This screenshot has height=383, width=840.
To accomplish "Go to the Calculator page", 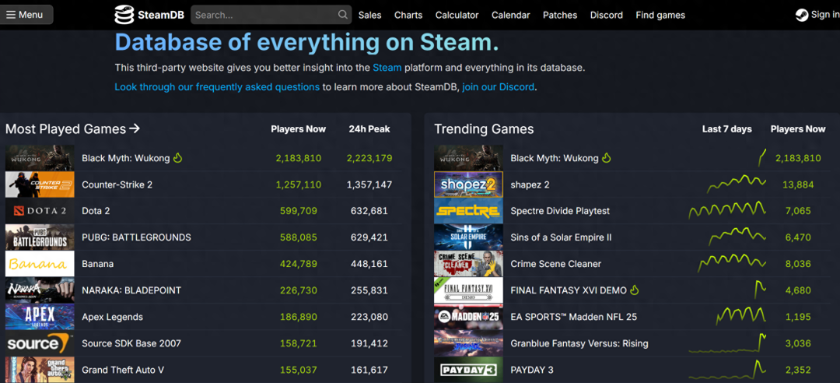I will (456, 15).
